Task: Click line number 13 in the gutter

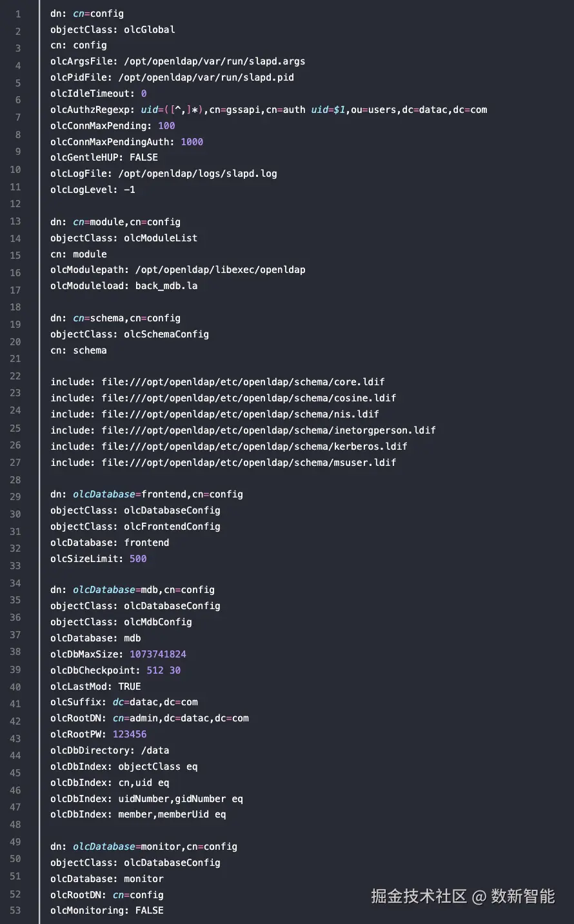Action: click(15, 221)
